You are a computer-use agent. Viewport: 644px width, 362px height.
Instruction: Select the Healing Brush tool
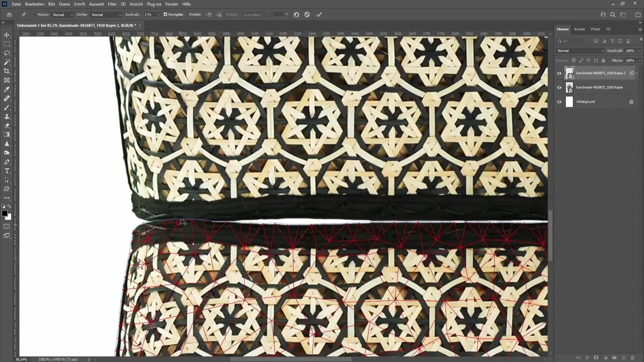[x=7, y=98]
